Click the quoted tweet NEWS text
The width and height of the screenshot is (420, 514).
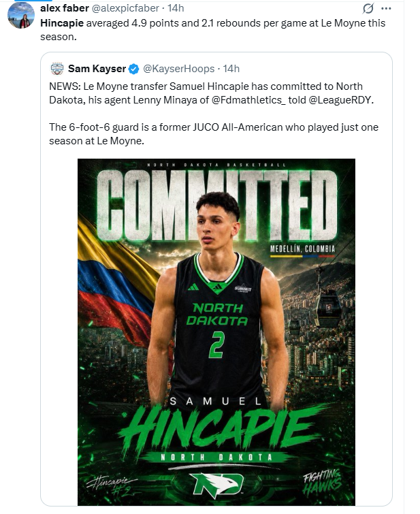click(x=212, y=93)
